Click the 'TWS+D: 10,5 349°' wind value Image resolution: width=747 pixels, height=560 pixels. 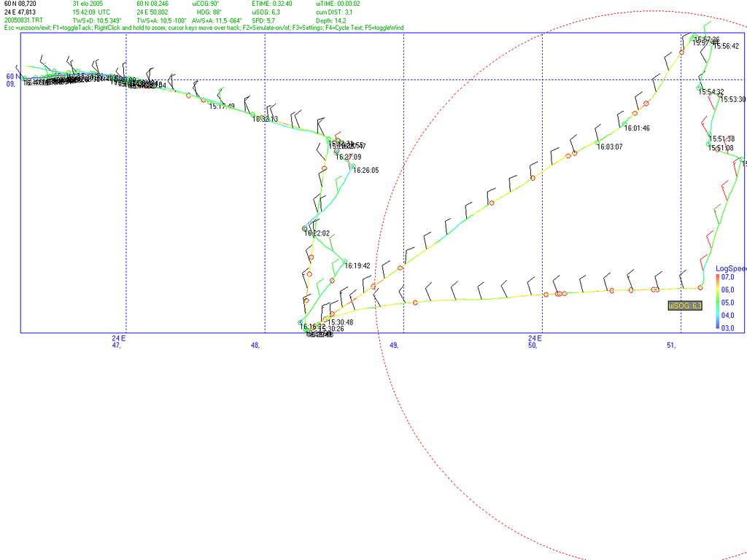pyautogui.click(x=97, y=20)
